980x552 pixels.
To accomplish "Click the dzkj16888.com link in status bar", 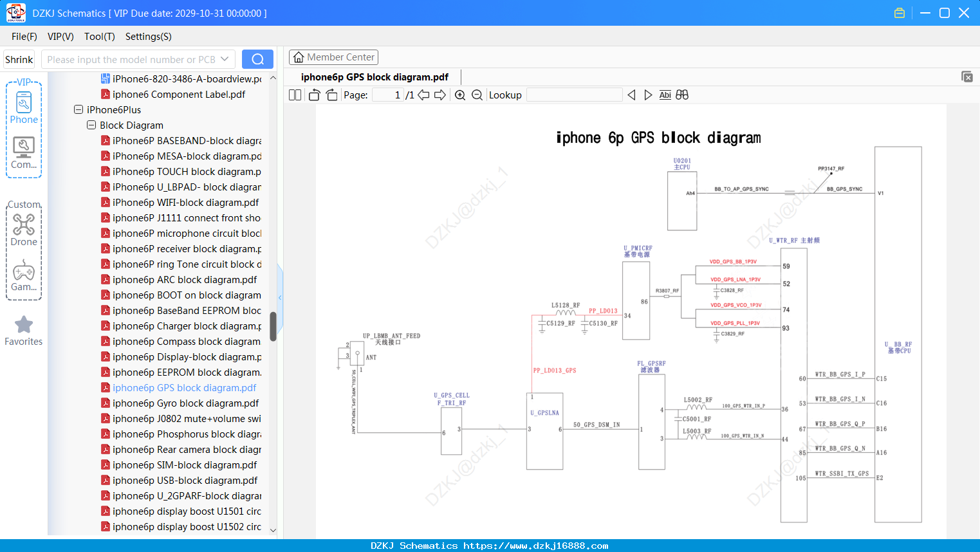I will (x=536, y=546).
